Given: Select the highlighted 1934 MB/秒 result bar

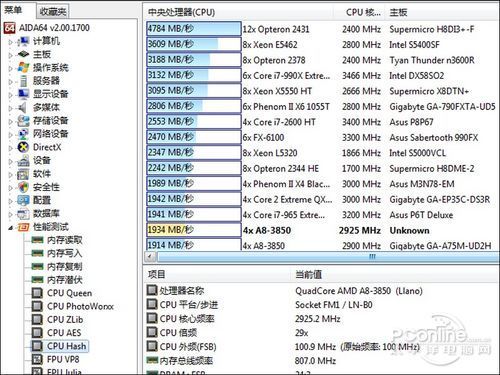Looking at the screenshot, I should 194,230.
